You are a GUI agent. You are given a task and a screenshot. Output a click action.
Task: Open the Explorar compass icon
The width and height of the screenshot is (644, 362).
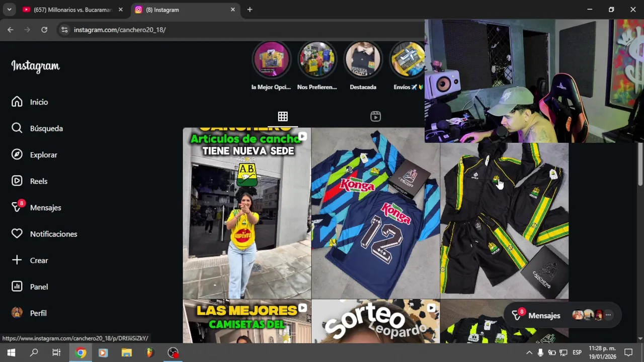[x=17, y=155]
